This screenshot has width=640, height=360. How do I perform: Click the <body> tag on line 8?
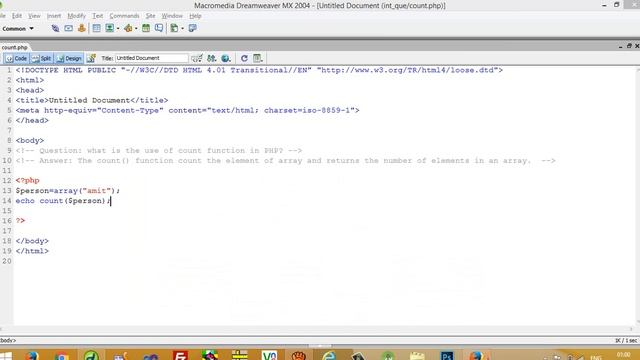(x=30, y=140)
